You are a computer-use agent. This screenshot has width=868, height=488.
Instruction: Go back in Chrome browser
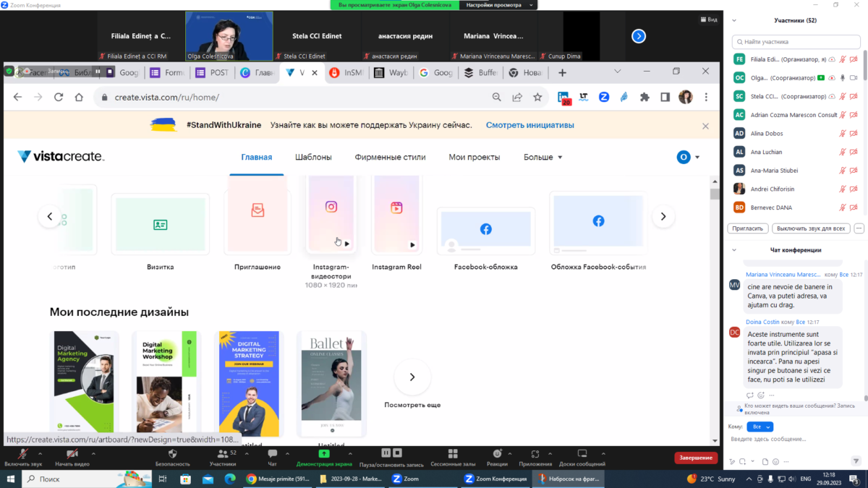tap(18, 97)
